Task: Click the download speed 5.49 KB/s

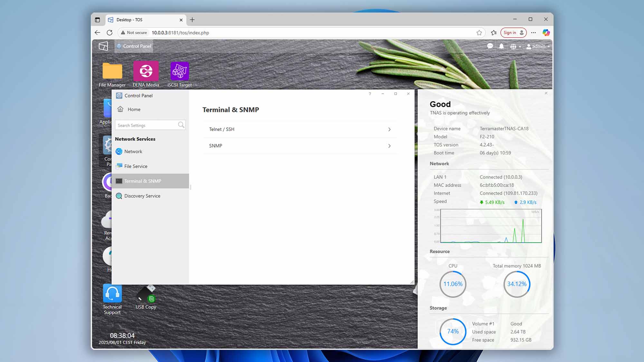Action: click(x=492, y=202)
